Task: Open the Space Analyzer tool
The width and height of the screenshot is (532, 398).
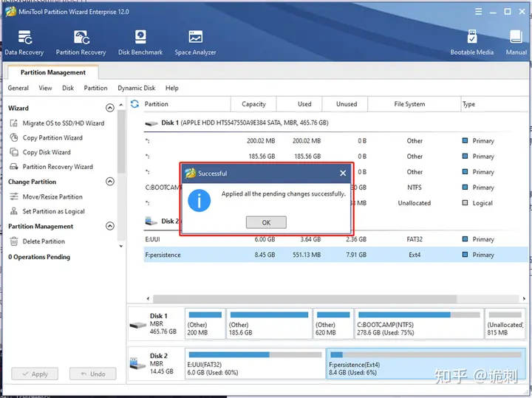Action: tap(195, 42)
